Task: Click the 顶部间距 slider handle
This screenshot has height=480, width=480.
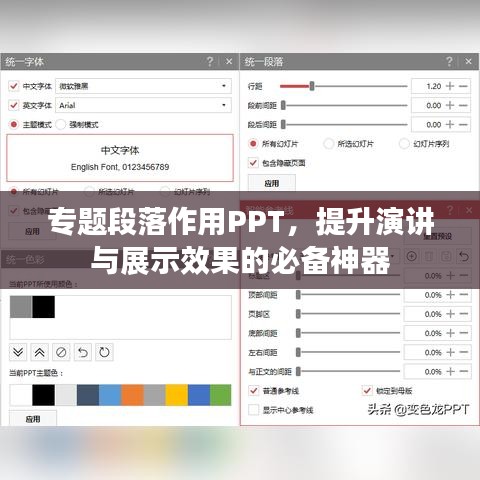Action: click(x=298, y=295)
